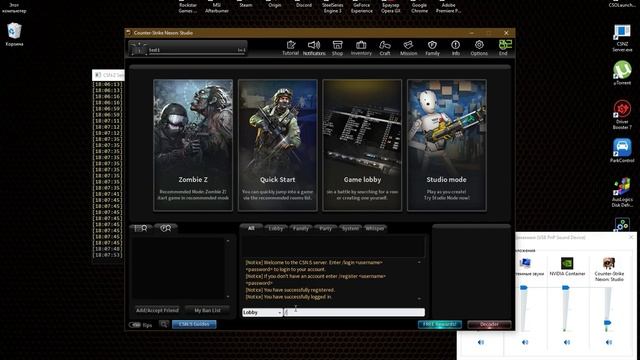Adjust the system sounds volume slider
Screen dimensions: 640x360
(x=524, y=288)
